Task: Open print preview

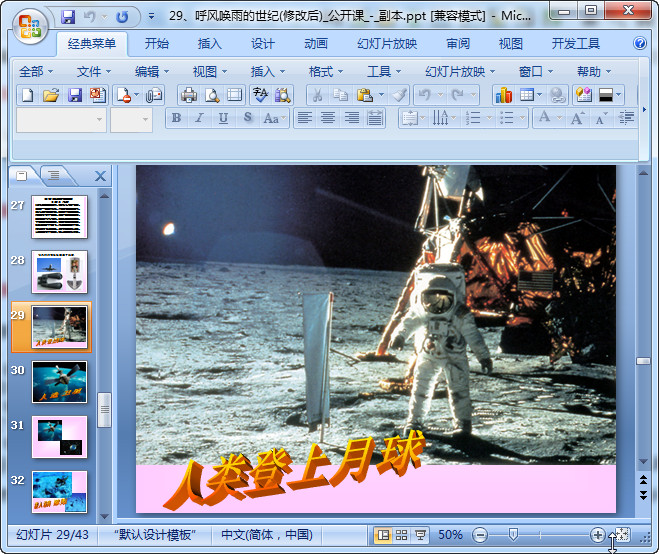Action: (212, 95)
